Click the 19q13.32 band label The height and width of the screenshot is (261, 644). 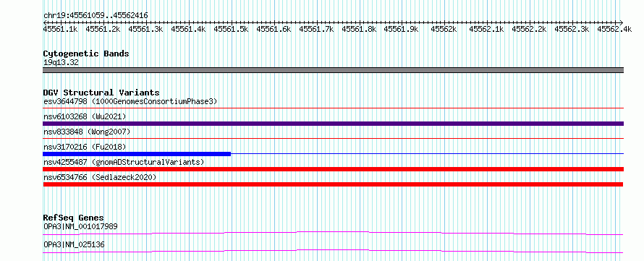pyautogui.click(x=61, y=63)
